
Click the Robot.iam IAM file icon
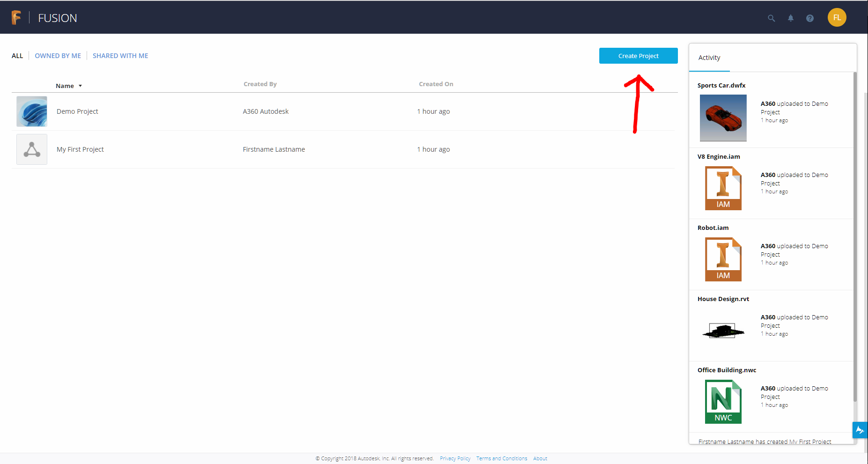pyautogui.click(x=723, y=259)
